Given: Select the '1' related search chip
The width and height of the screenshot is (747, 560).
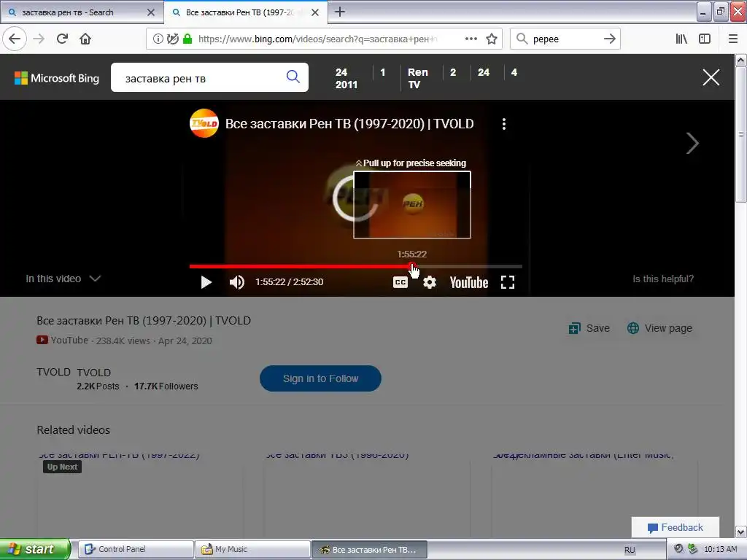Looking at the screenshot, I should tap(382, 72).
